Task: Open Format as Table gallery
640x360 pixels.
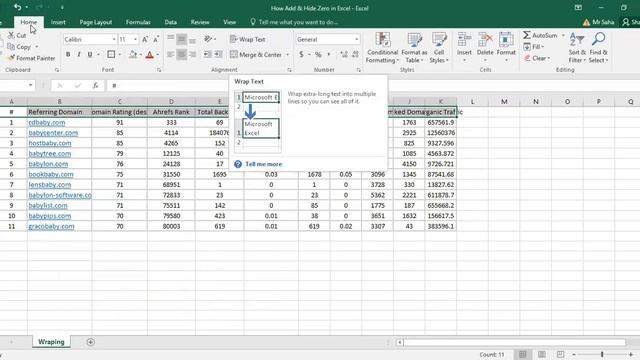Action: (414, 48)
